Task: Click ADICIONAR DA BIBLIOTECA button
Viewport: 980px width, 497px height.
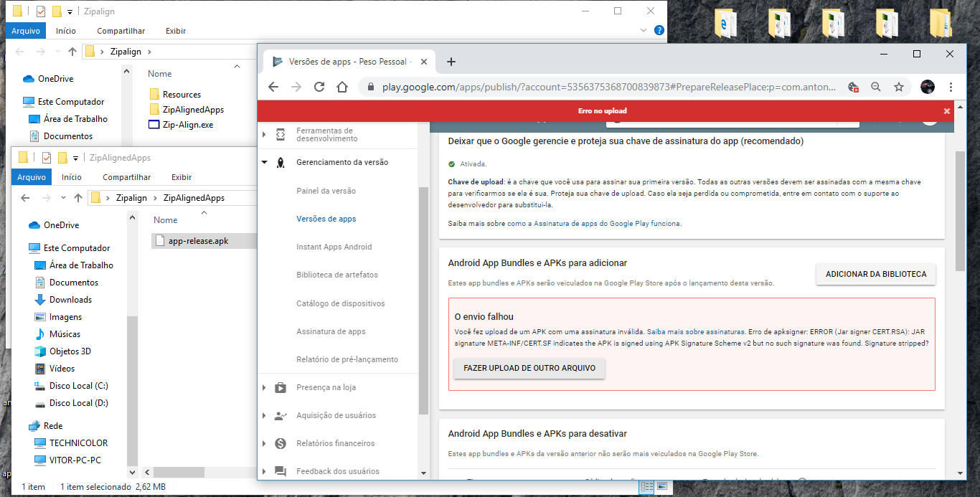Action: click(x=876, y=274)
